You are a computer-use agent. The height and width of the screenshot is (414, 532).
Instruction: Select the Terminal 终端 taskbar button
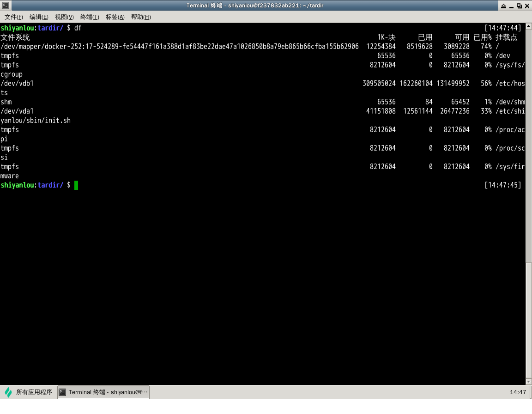coord(103,392)
